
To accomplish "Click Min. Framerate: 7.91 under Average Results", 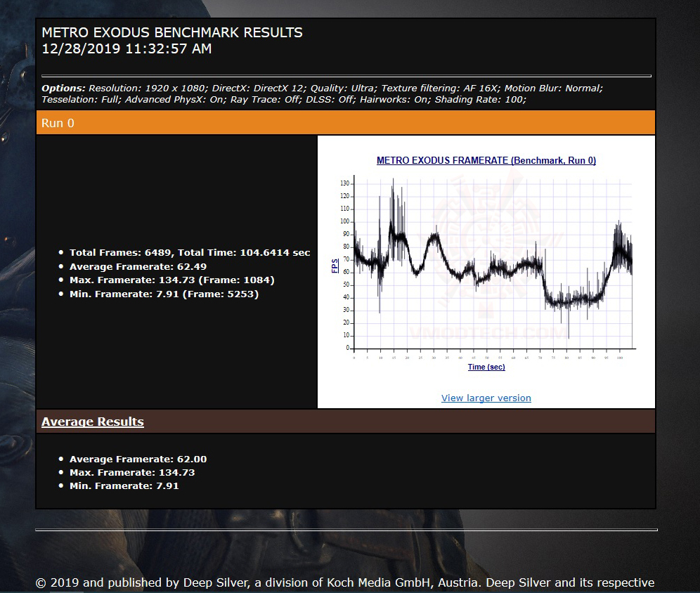I will point(124,486).
